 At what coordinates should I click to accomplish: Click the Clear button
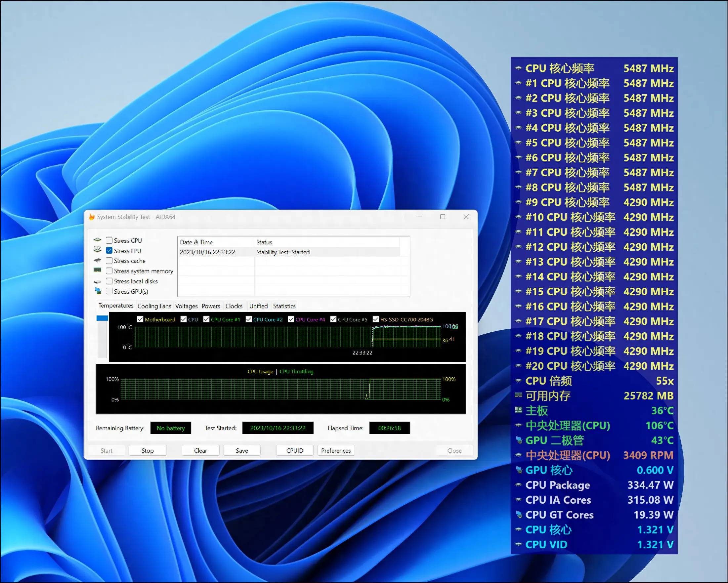point(200,450)
